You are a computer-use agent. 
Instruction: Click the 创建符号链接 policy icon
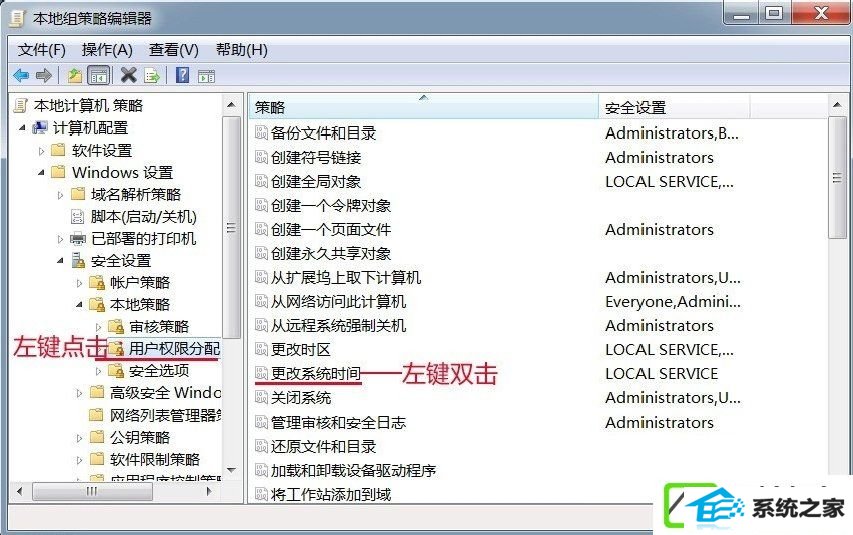[261, 157]
